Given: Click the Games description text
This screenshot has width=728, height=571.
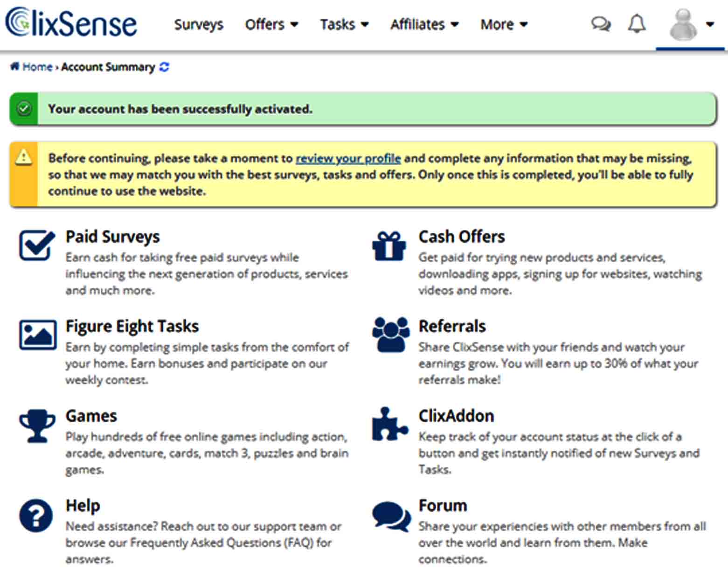Looking at the screenshot, I should tap(207, 453).
